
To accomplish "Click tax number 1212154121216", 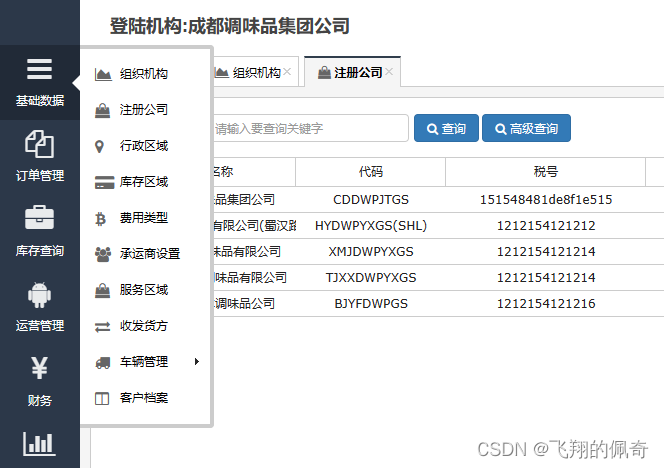I will coord(545,304).
